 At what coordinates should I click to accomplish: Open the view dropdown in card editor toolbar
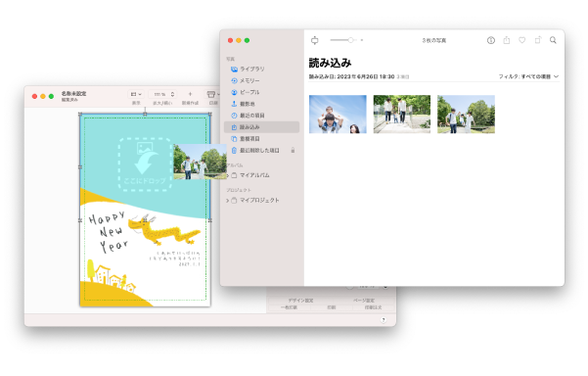(136, 95)
